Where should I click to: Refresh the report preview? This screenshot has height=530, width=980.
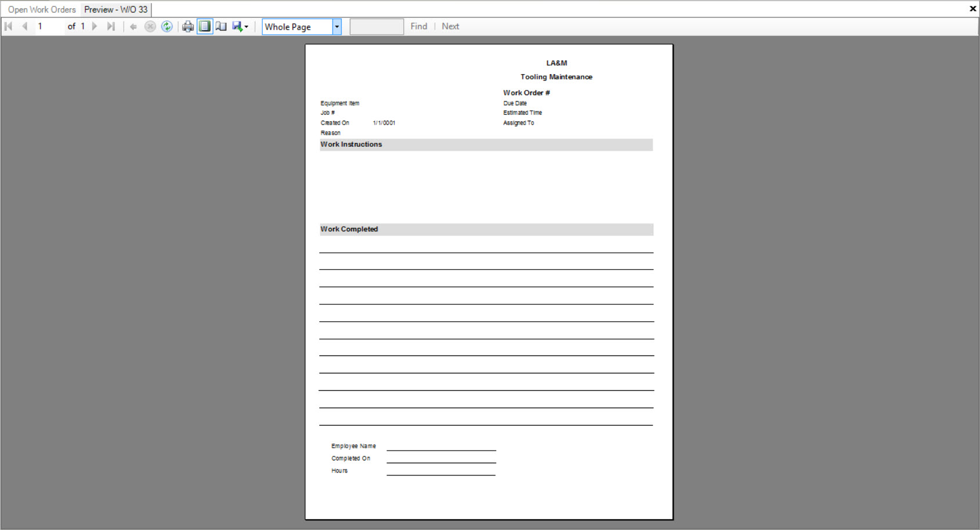(x=167, y=27)
